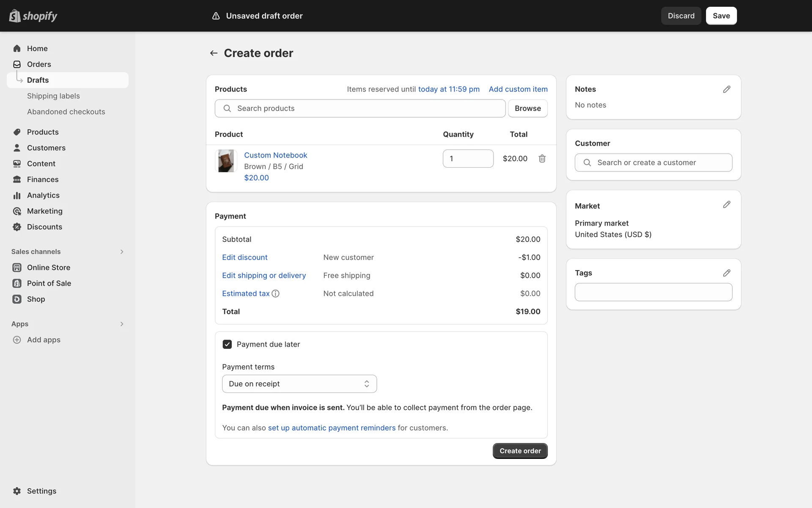Click the Create order button
812x508 pixels.
[x=520, y=451]
